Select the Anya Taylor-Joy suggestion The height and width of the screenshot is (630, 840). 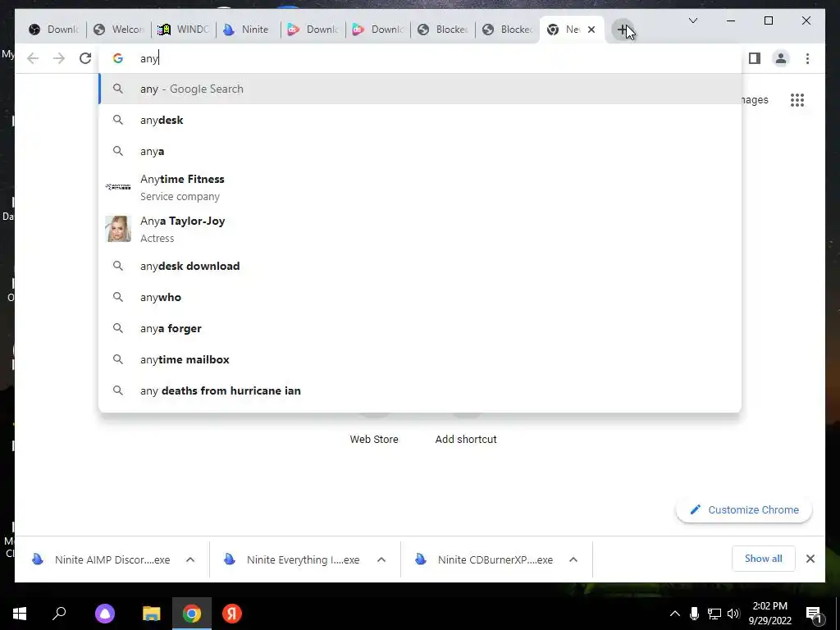(x=420, y=230)
